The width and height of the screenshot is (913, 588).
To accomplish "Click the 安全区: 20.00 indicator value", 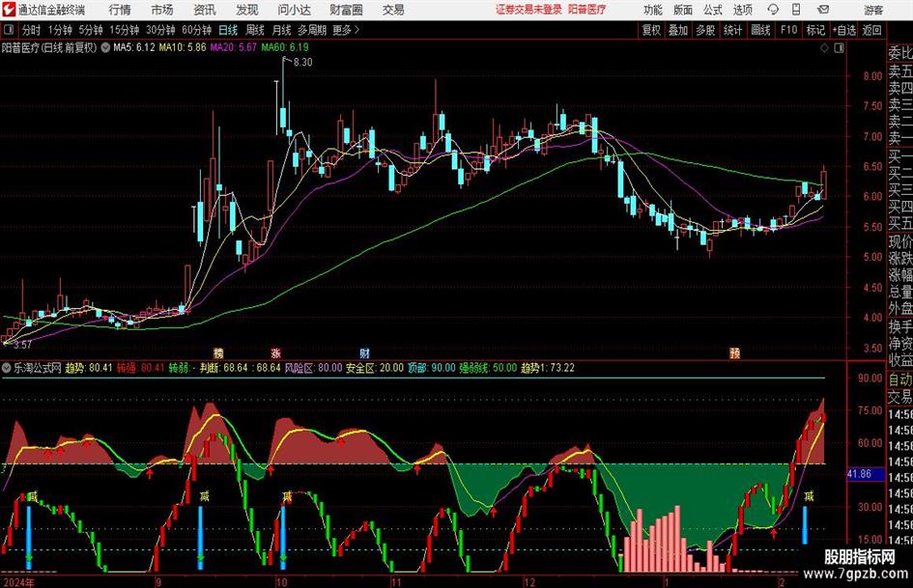I will 375,368.
